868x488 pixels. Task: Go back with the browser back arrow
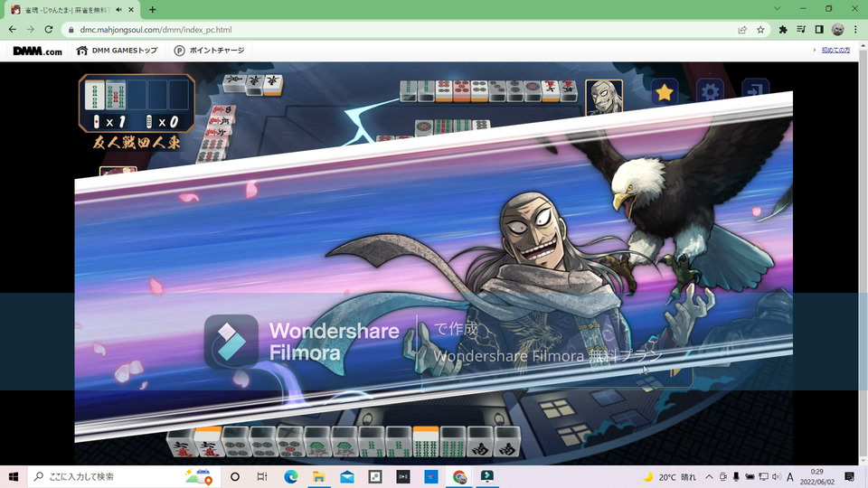(x=12, y=29)
